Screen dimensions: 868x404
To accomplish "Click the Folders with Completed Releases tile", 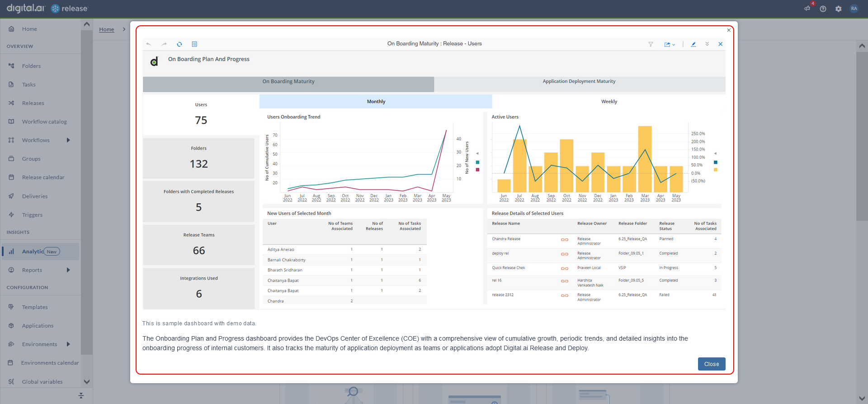I will click(199, 201).
